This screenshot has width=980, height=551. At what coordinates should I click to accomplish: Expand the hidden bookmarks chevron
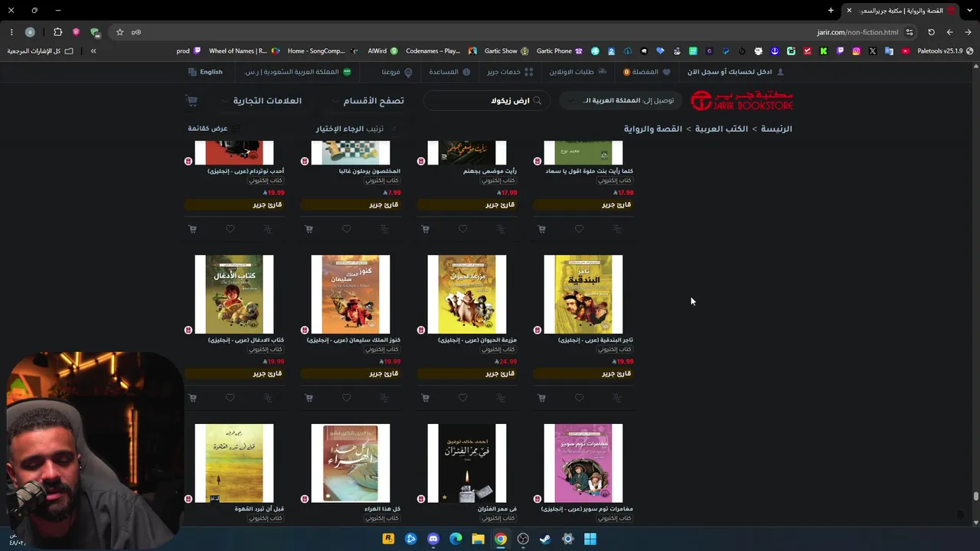(x=93, y=51)
